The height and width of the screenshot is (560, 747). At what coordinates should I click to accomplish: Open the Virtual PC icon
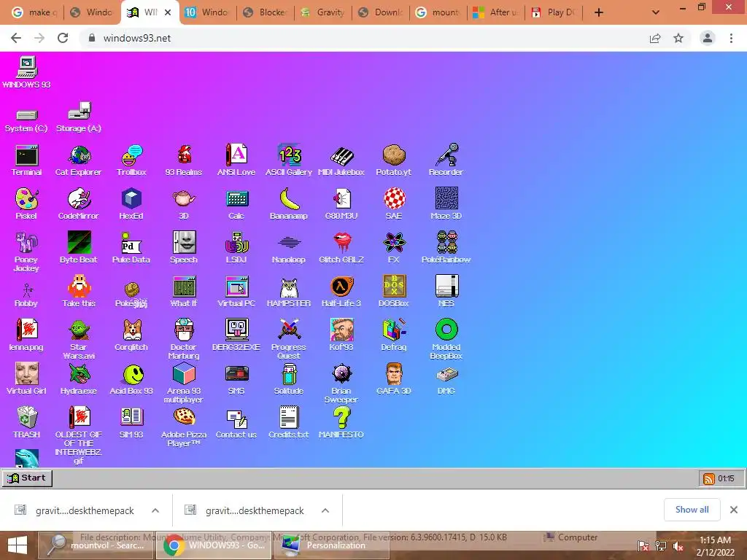pyautogui.click(x=236, y=292)
